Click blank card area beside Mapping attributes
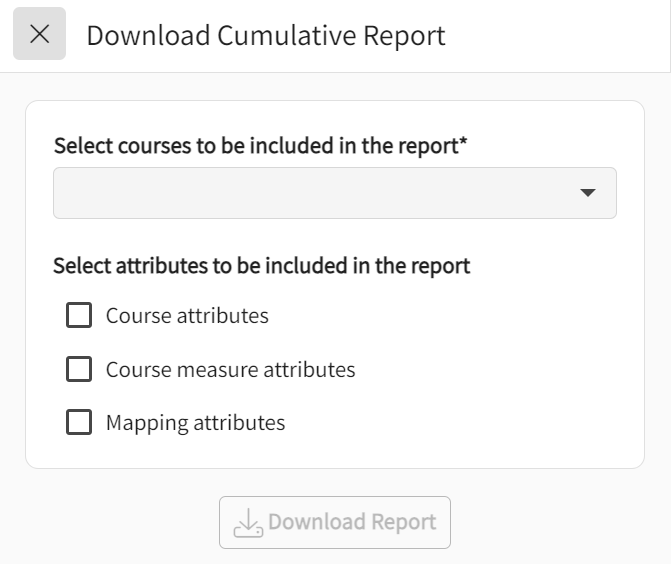This screenshot has height=564, width=671. 460,422
